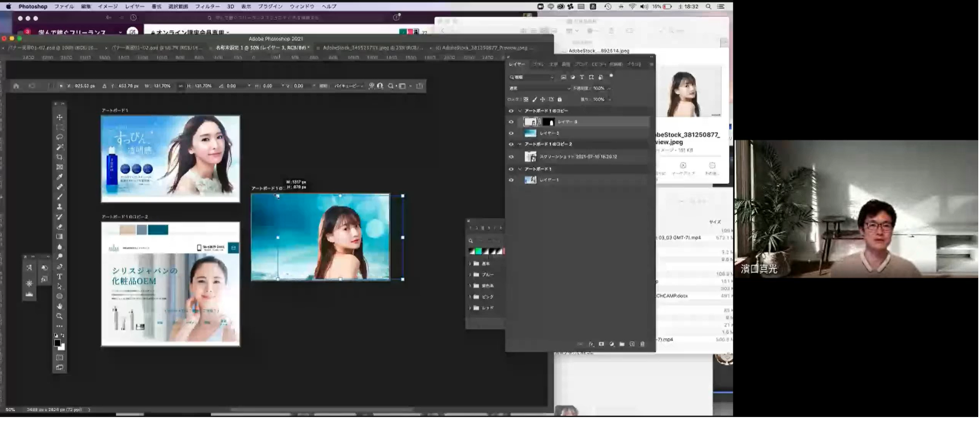Select the Clone Stamp tool

60,207
